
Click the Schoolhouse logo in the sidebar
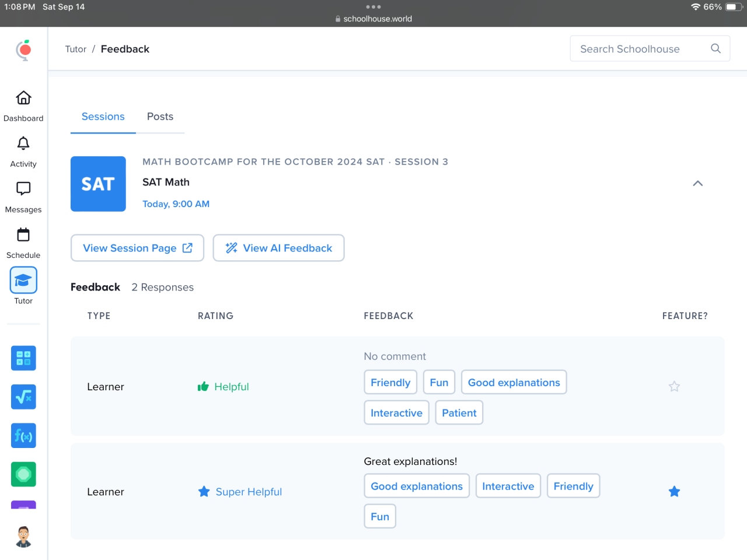click(x=23, y=50)
